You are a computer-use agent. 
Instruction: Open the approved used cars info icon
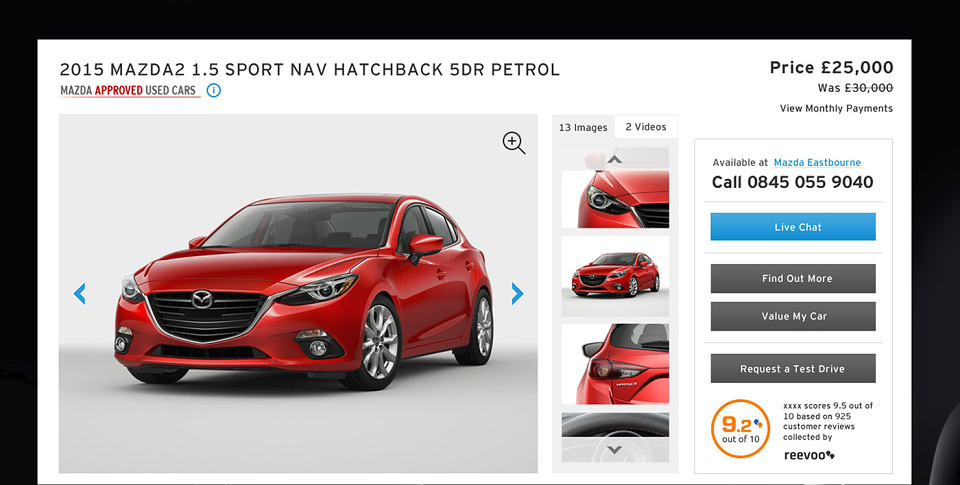[214, 91]
